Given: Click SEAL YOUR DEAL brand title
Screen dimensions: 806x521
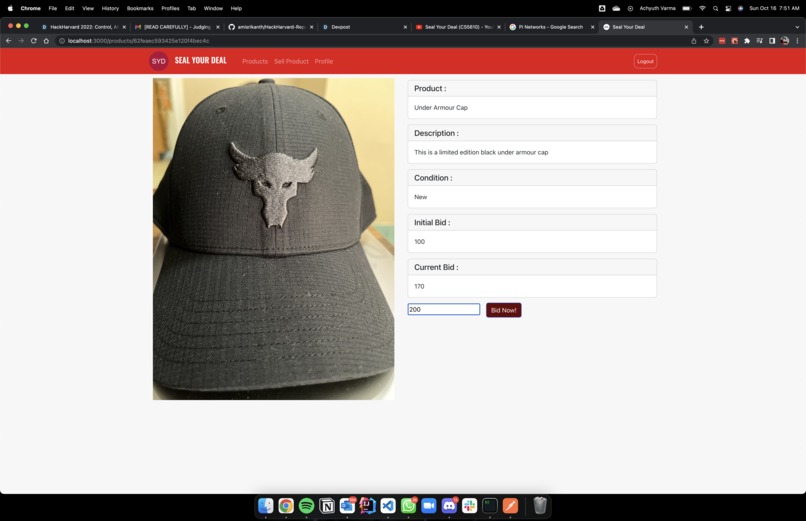Looking at the screenshot, I should [200, 60].
